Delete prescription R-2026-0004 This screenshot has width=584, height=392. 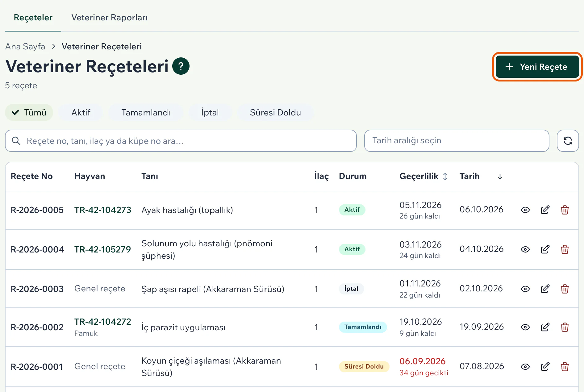pos(565,249)
